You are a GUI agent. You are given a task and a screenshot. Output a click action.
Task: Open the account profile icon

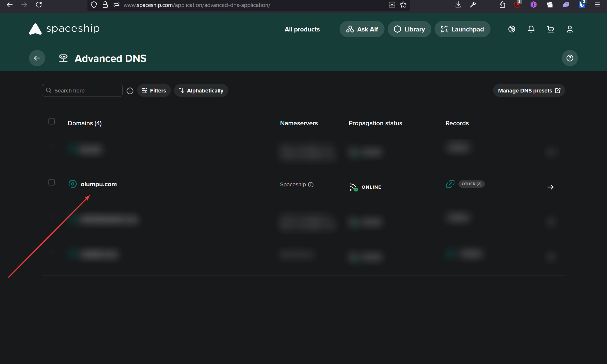(x=570, y=29)
